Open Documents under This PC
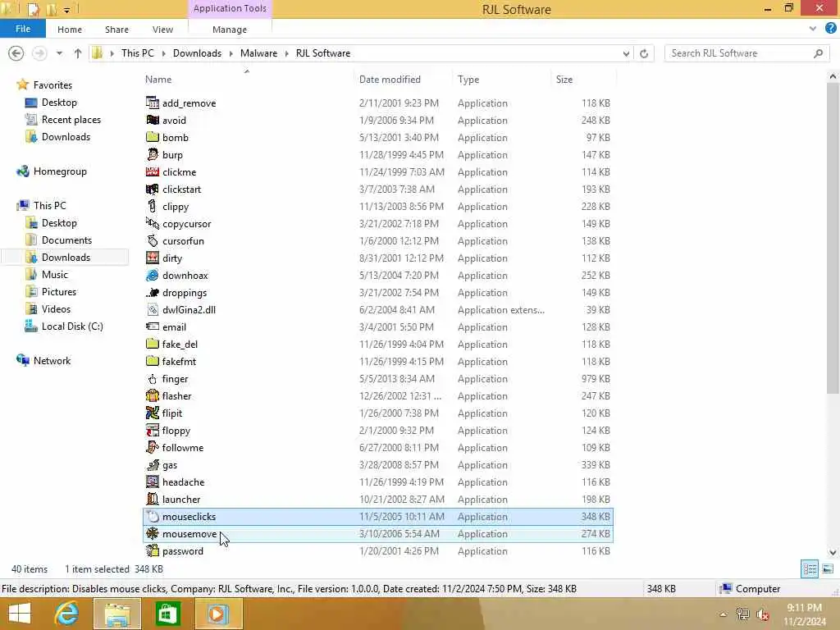The image size is (840, 630). (x=66, y=240)
